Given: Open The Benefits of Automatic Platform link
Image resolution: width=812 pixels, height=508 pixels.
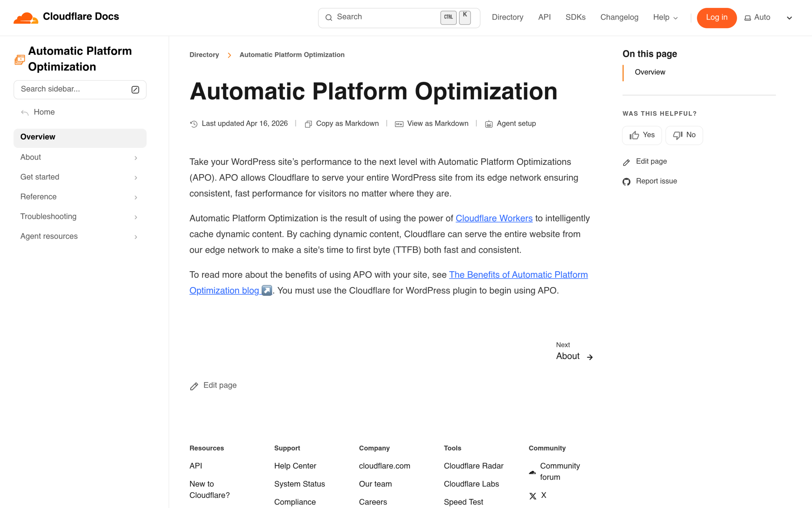Looking at the screenshot, I should coord(518,275).
